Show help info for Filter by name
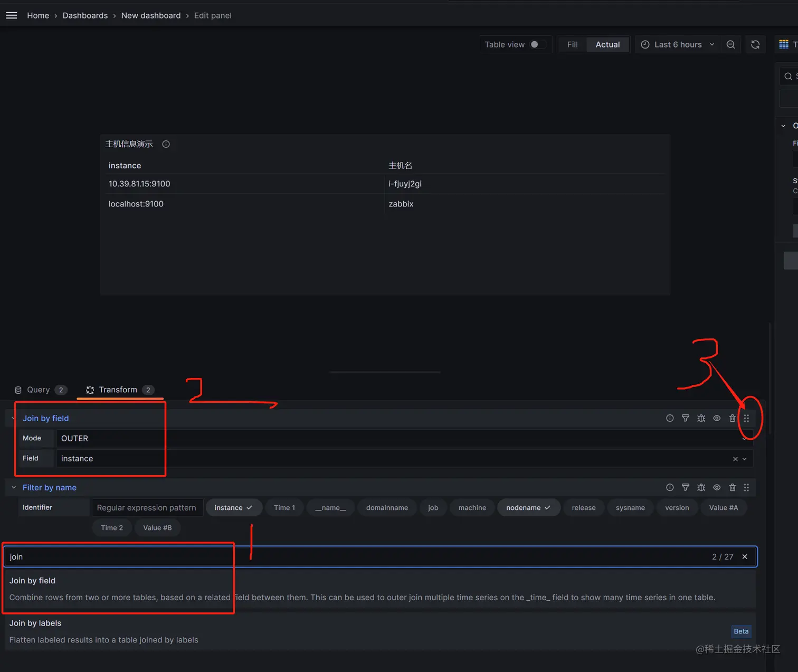Screen dimensions: 798x672 click(670, 487)
